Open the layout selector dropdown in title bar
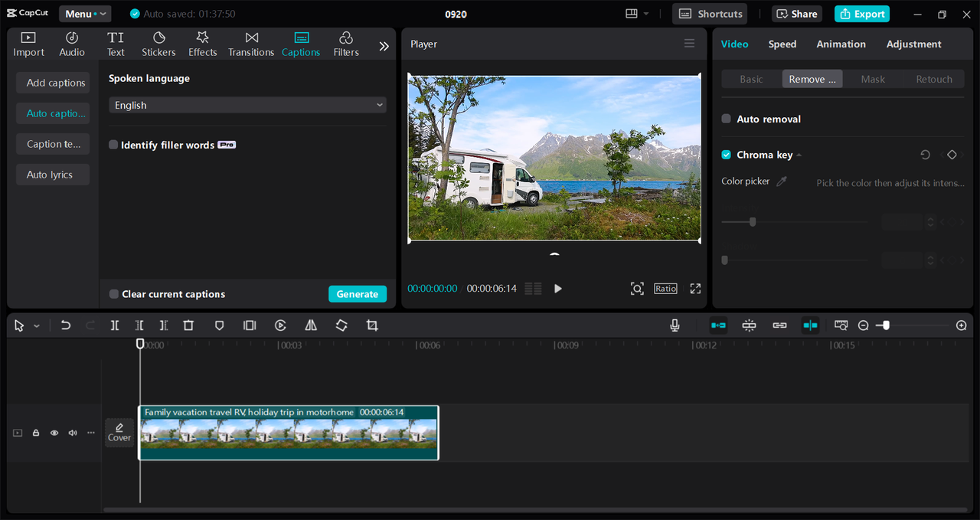Screen dimensions: 980x520 tap(637, 14)
